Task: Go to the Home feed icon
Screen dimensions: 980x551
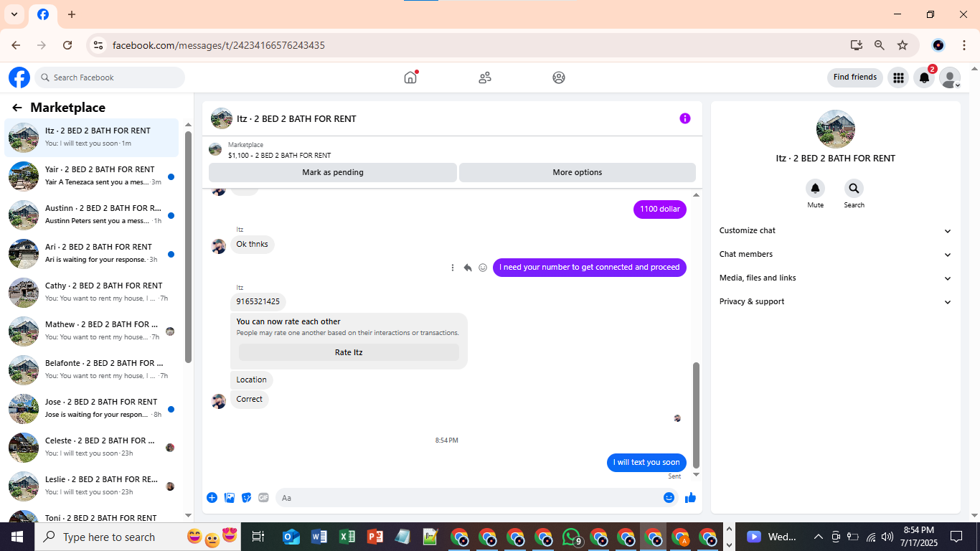Action: (x=410, y=77)
